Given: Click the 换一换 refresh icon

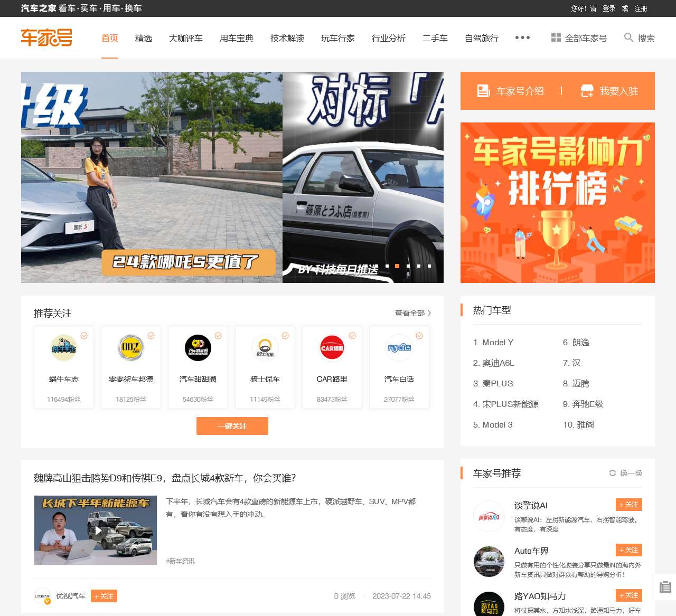Looking at the screenshot, I should tap(613, 473).
